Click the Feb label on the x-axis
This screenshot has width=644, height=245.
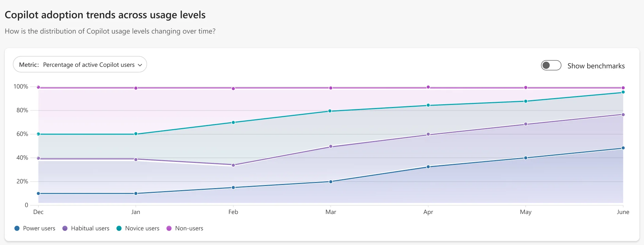click(233, 212)
